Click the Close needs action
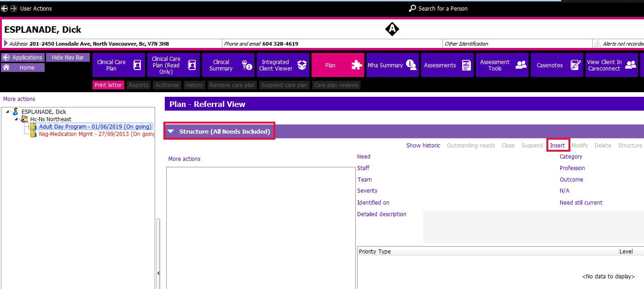The image size is (644, 289). coord(508,146)
